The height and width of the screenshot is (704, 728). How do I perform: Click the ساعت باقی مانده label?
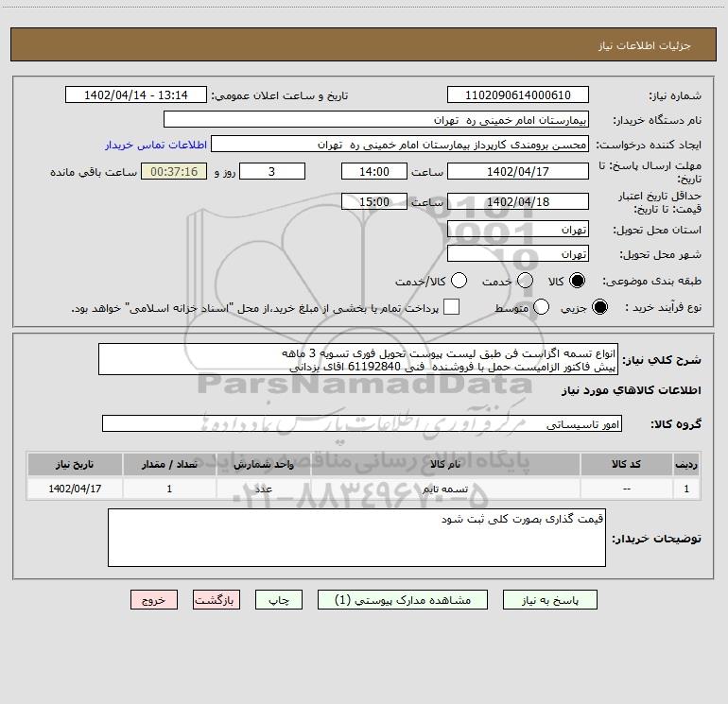[94, 172]
